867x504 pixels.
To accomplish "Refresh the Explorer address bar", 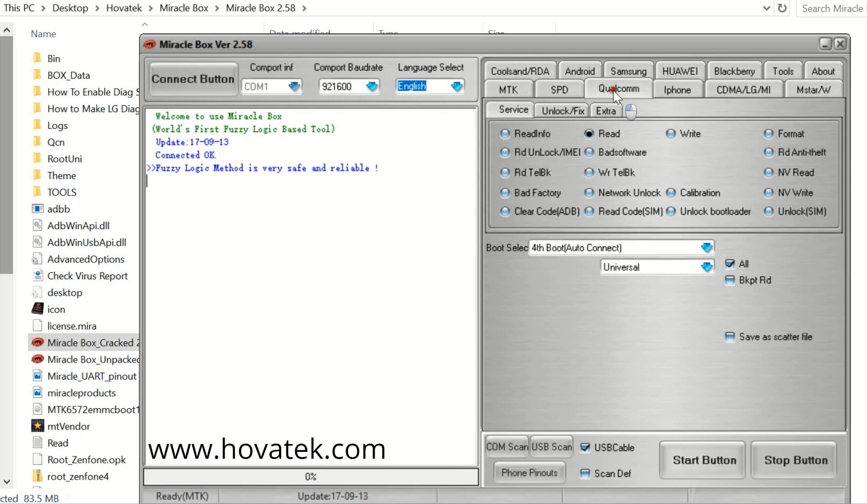I will coord(782,8).
